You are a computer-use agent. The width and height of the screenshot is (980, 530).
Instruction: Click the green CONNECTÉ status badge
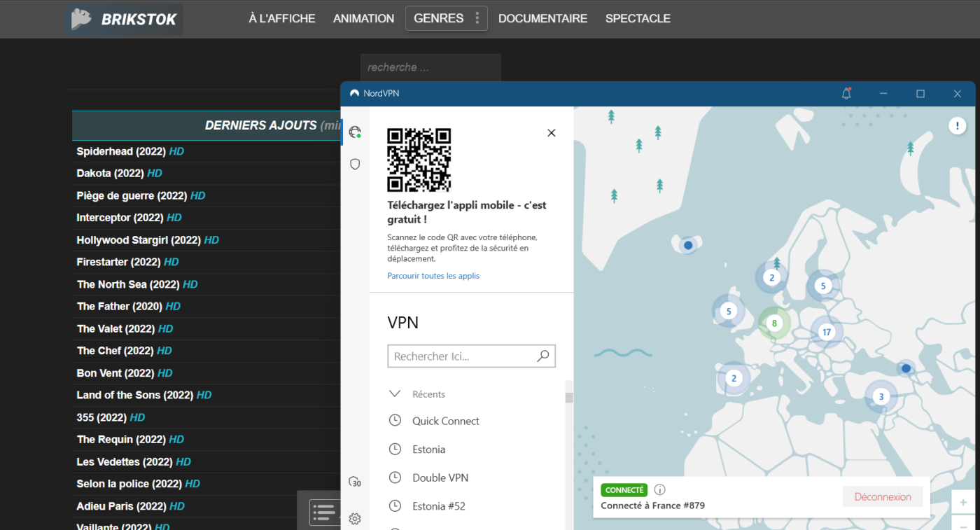click(624, 490)
